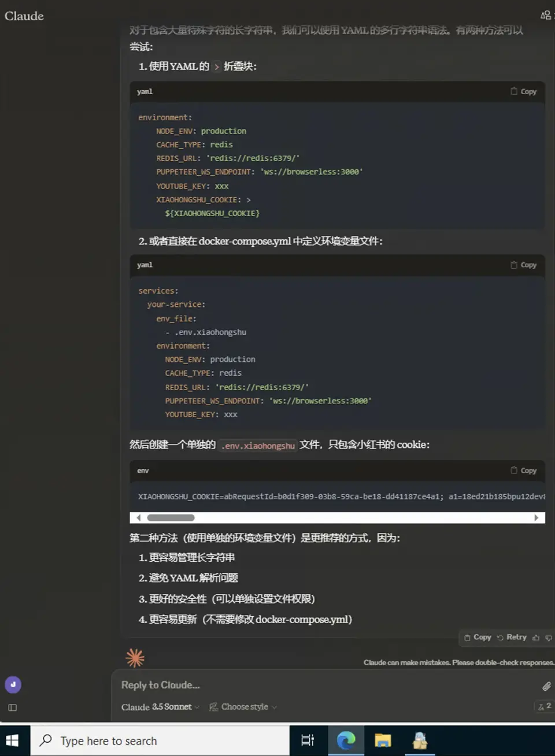Click list item '1. 更容易管理长字符串'
555x756 pixels.
tap(186, 558)
